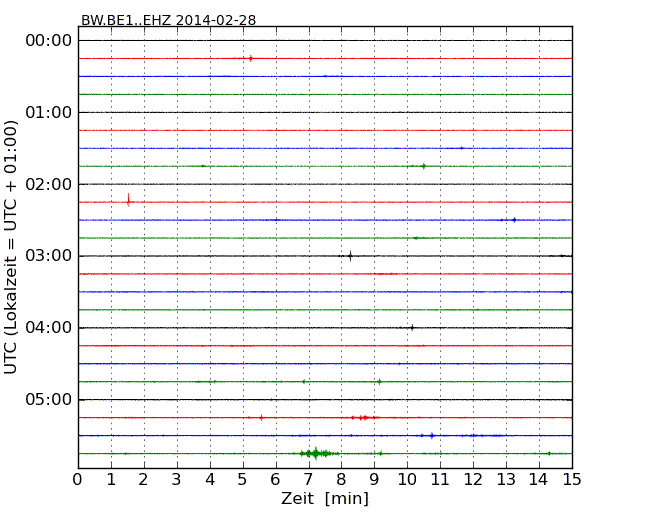Select the black spike on the 04:00 trace
Viewport: 650px width, 520px height.
point(412,328)
